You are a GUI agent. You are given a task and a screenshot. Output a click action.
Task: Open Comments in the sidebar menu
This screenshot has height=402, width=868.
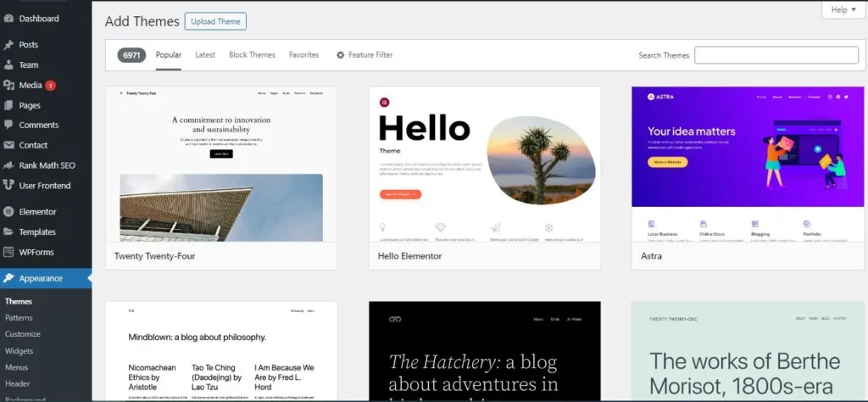pos(39,126)
